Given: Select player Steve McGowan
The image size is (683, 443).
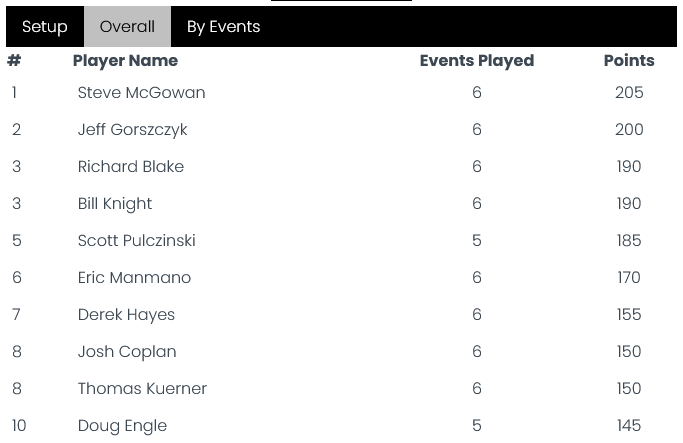Looking at the screenshot, I should 142,93.
